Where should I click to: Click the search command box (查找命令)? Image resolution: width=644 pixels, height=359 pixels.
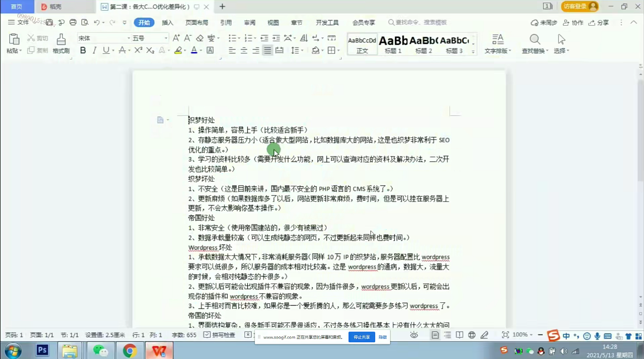click(418, 22)
